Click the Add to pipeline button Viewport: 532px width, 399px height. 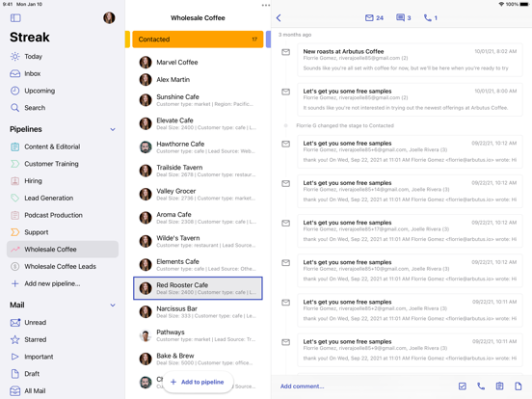click(x=198, y=383)
